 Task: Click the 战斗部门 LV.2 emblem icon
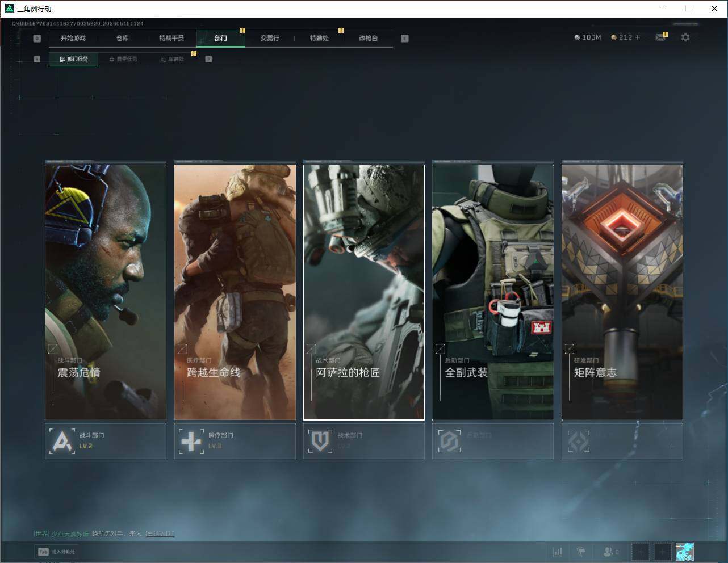point(62,441)
